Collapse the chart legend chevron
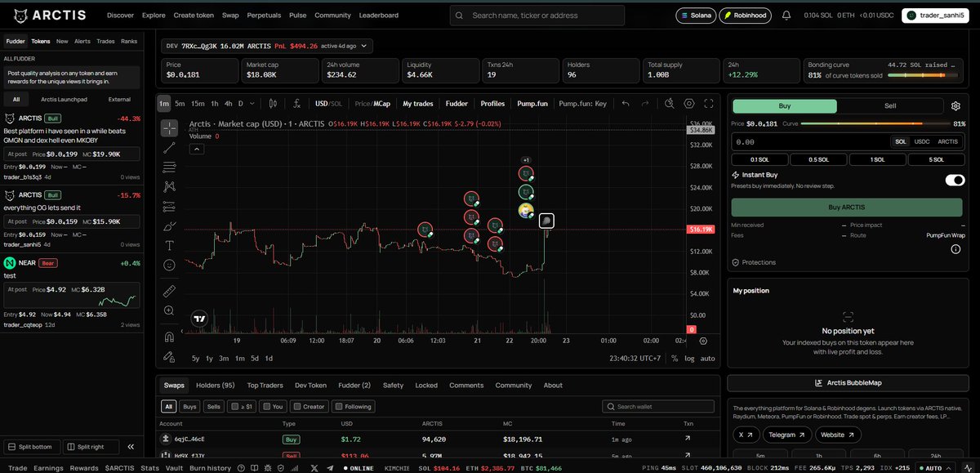The width and height of the screenshot is (980, 473). [x=196, y=149]
